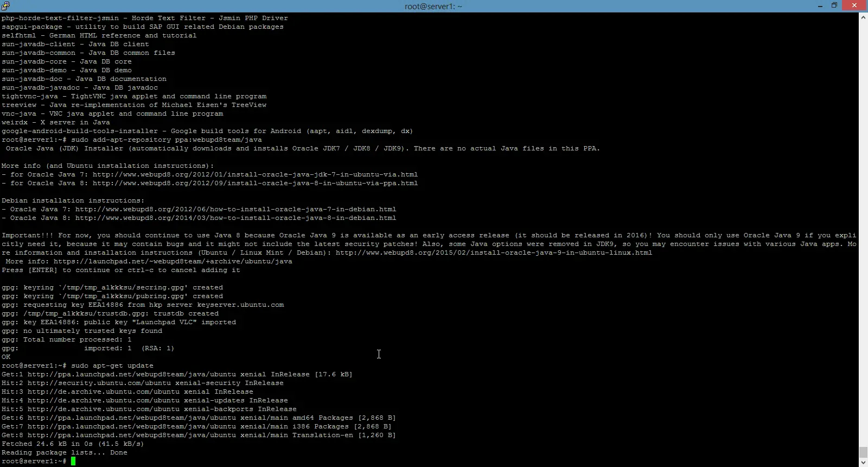
Task: Click the install-oracle-java-9-in-ubuntu-linux URL
Action: tap(494, 253)
